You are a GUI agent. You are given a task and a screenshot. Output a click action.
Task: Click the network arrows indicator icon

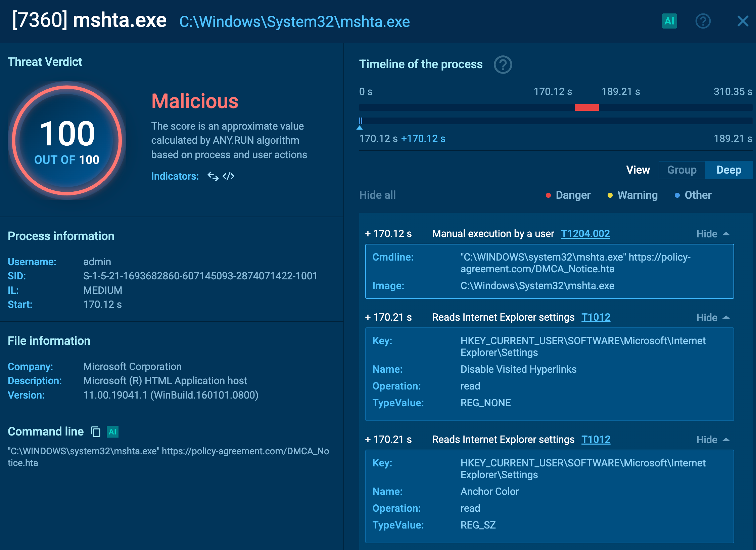pyautogui.click(x=213, y=176)
